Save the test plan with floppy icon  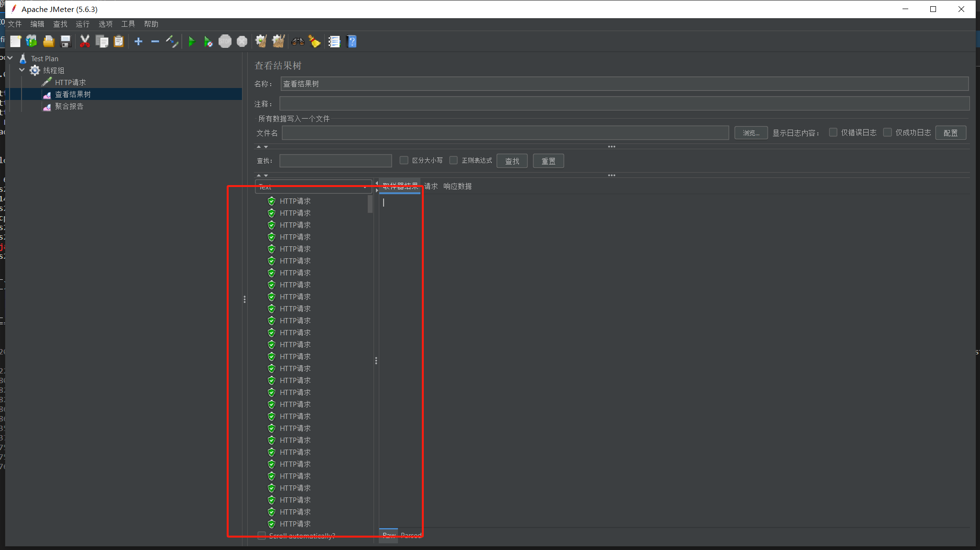(x=66, y=42)
